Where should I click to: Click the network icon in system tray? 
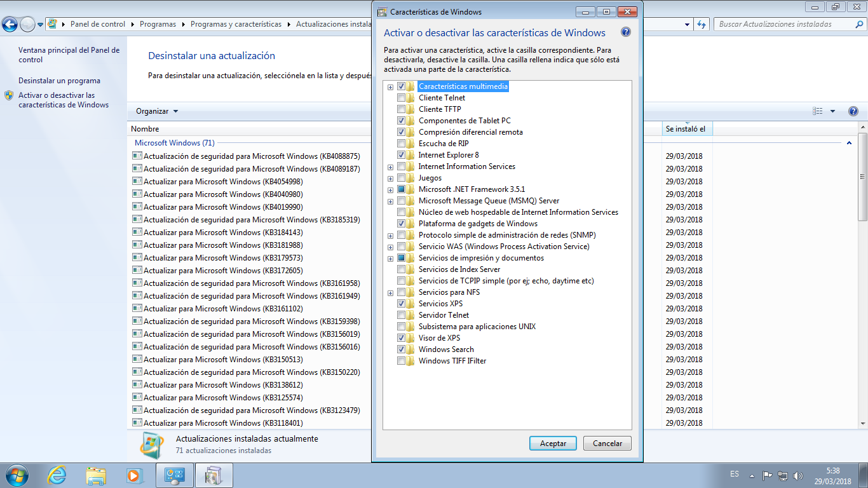(783, 475)
